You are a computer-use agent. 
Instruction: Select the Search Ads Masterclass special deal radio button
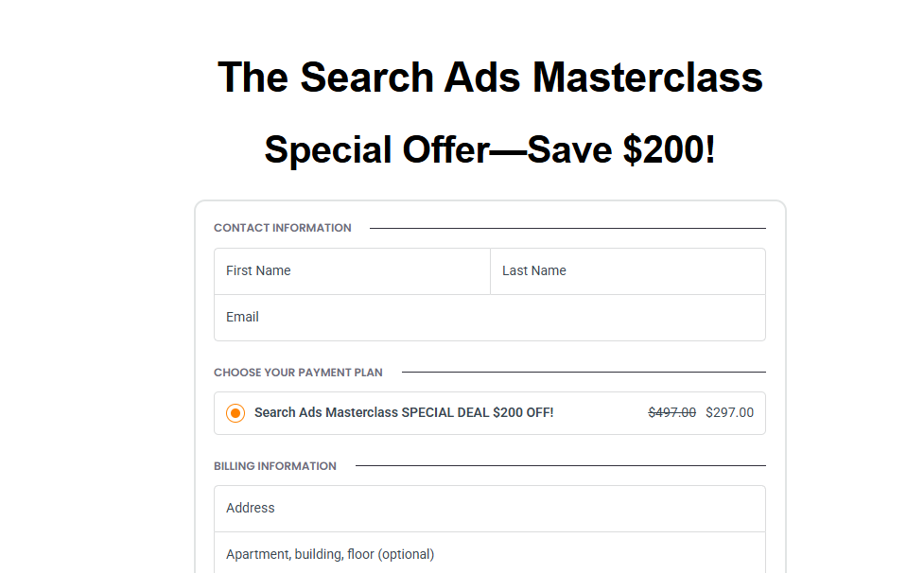(x=235, y=413)
